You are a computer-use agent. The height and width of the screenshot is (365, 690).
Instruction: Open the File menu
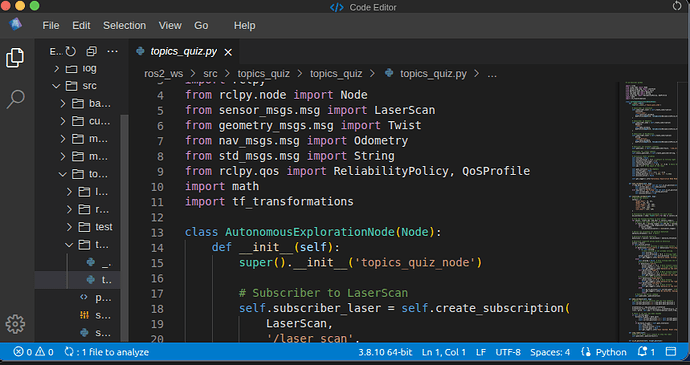(x=51, y=26)
